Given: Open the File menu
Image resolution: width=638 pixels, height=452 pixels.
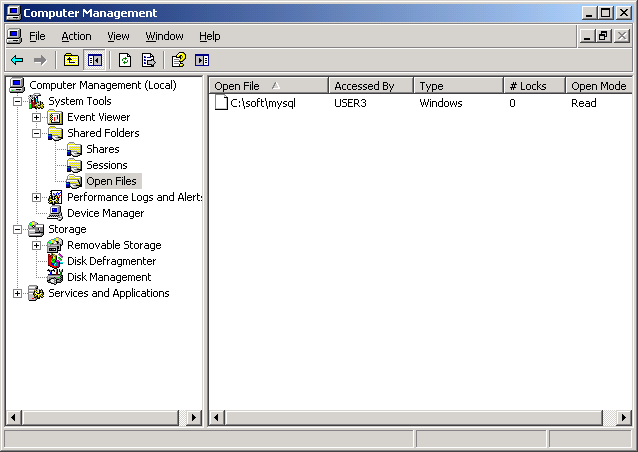Looking at the screenshot, I should pyautogui.click(x=37, y=37).
